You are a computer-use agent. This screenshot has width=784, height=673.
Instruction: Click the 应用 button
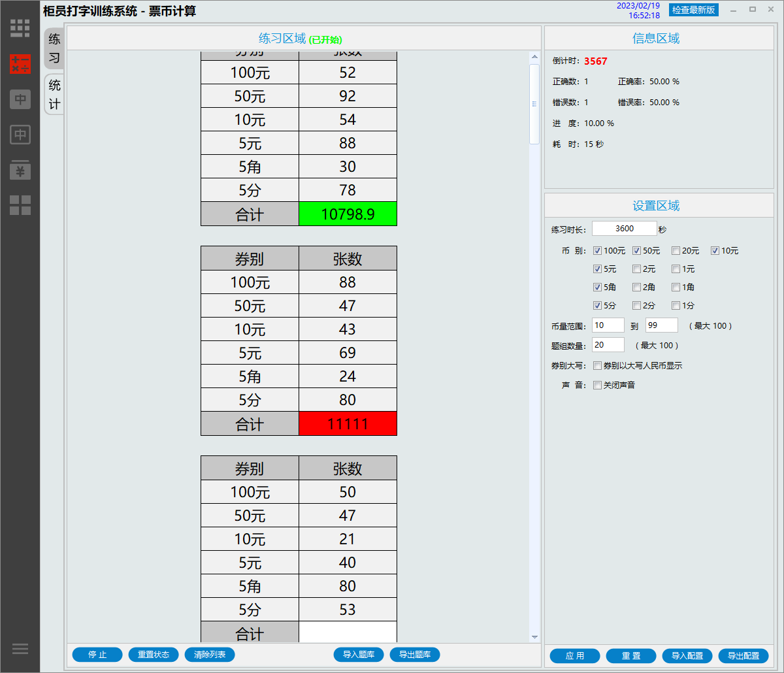click(x=575, y=656)
